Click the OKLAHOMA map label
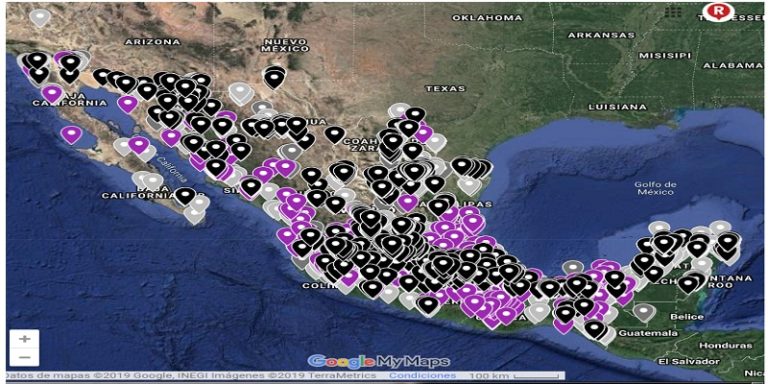The width and height of the screenshot is (768, 384). 487,18
